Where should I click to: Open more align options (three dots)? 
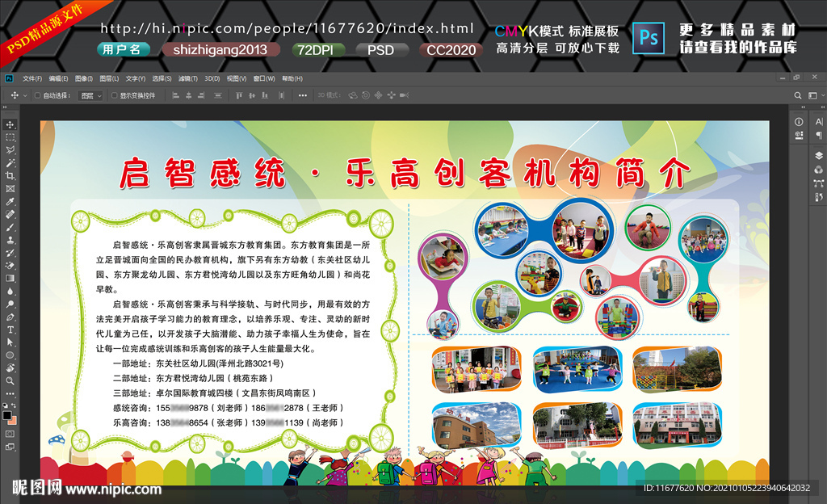pyautogui.click(x=302, y=95)
